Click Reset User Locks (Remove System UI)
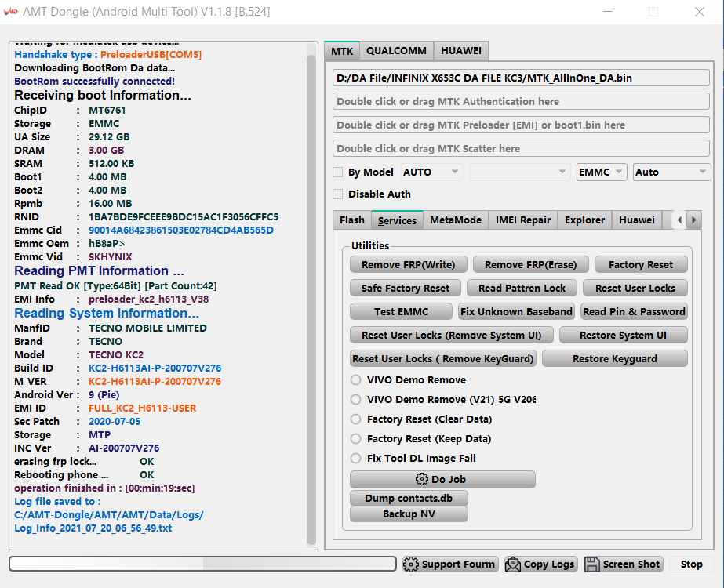Viewport: 724px width, 588px height. pos(452,335)
